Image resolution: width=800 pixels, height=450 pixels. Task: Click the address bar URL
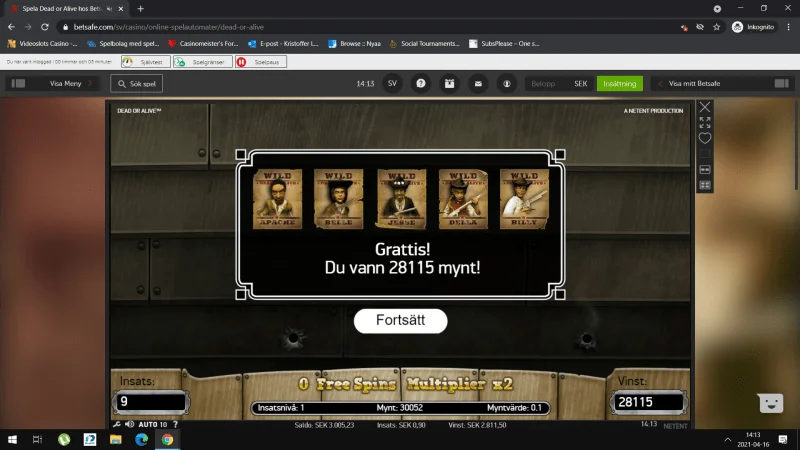(x=169, y=27)
